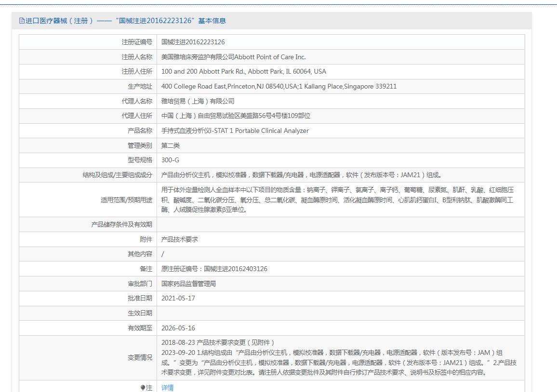Click production address 400 College Road East
The height and width of the screenshot is (392, 557).
point(279,86)
